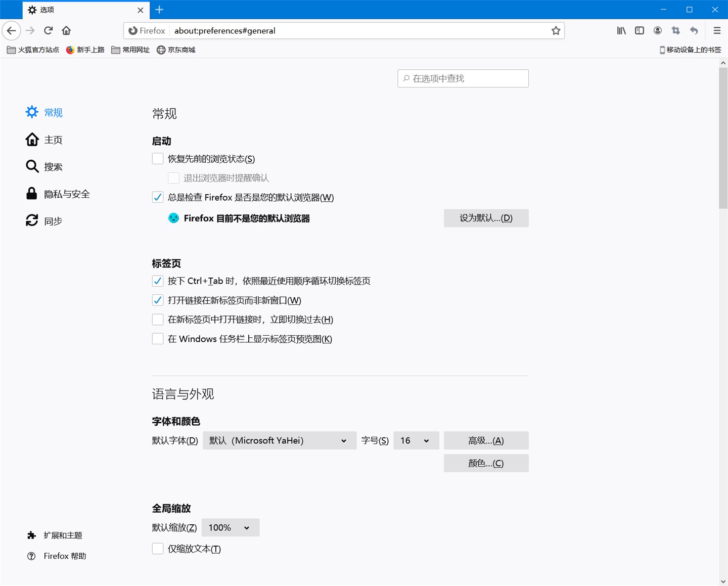Viewport: 728px width, 586px height.
Task: Open 京东商城 bookmark
Action: [176, 50]
